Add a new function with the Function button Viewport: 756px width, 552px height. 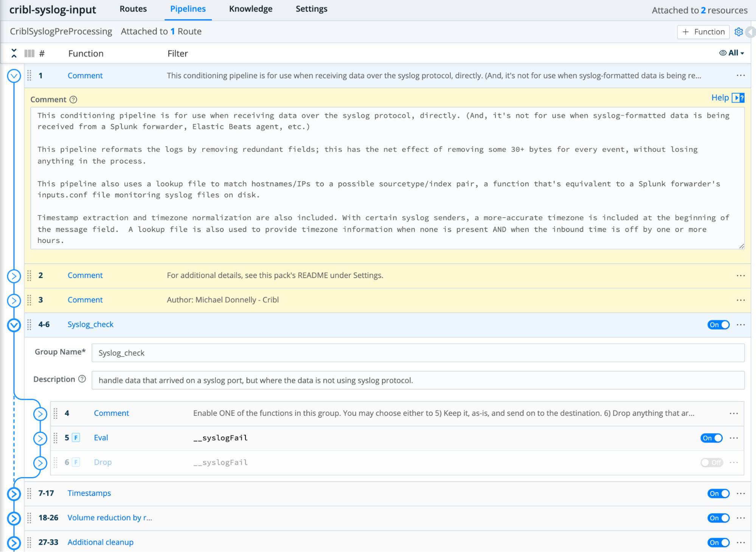[x=703, y=32]
